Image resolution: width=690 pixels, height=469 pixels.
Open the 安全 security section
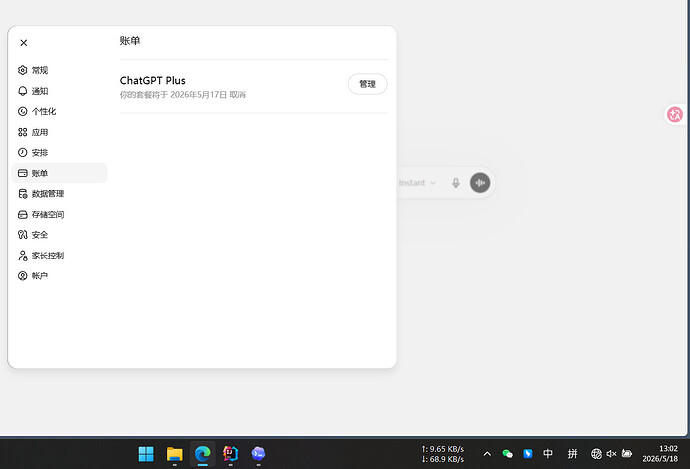coord(59,234)
